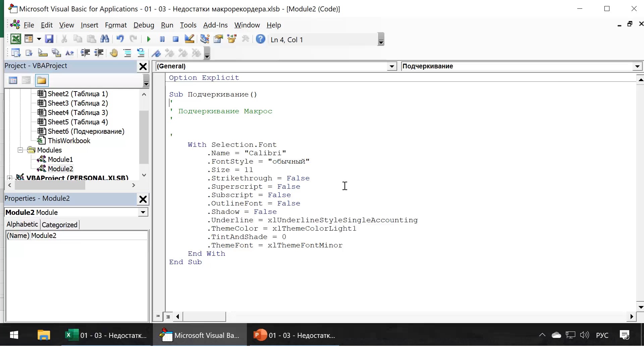
Task: Open the Insert object dropdown arrow
Action: tap(39, 39)
